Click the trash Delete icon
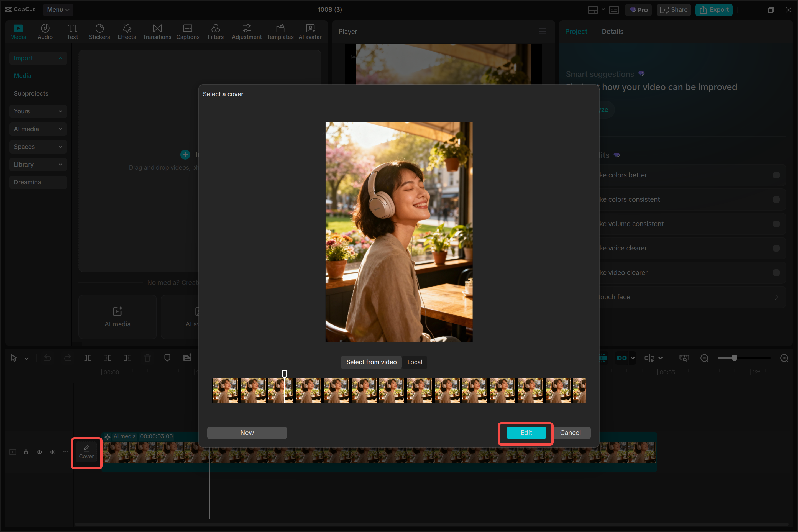 tap(147, 358)
